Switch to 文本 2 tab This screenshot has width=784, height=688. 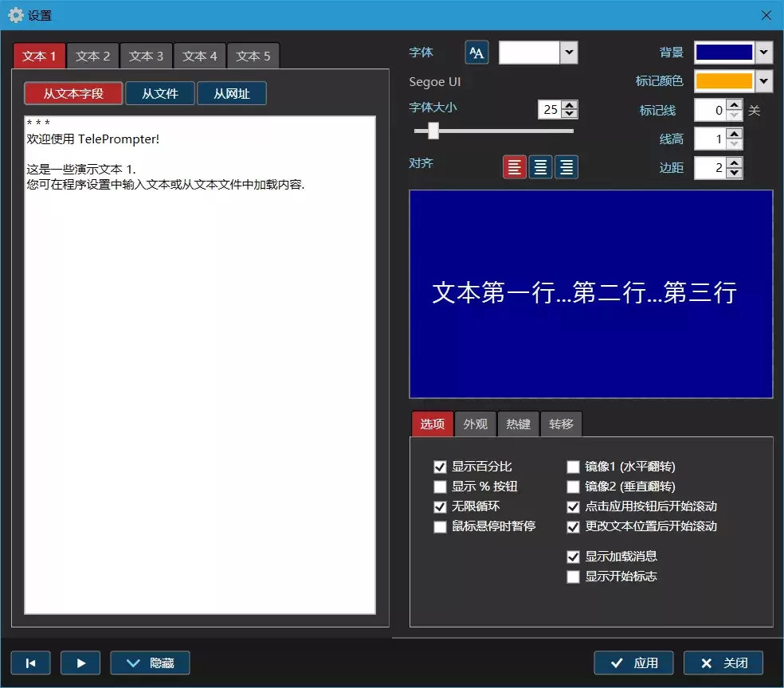coord(92,56)
